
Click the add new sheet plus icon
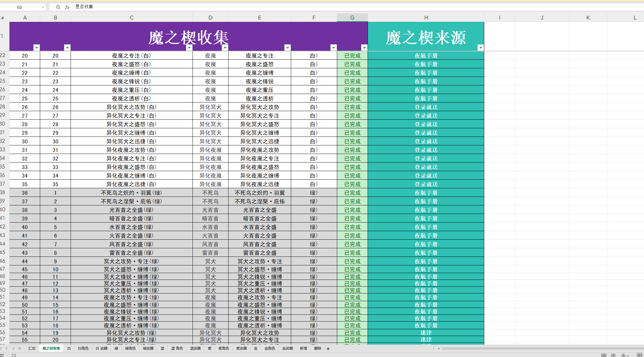click(328, 349)
